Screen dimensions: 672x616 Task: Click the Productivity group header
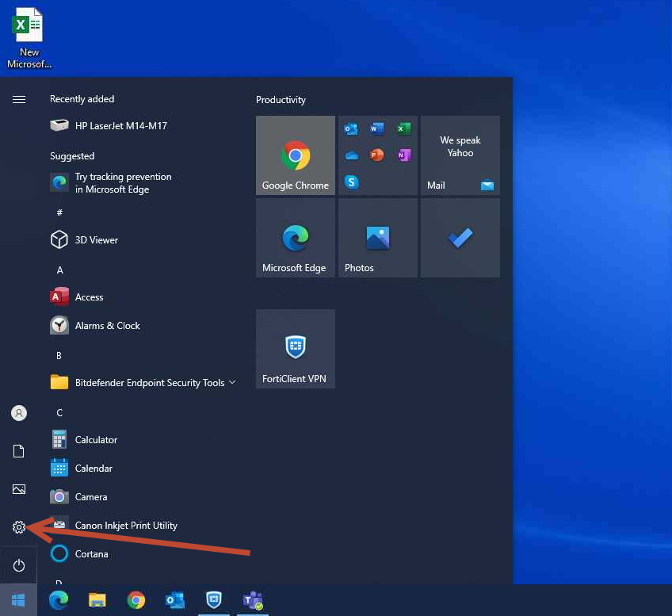(281, 100)
